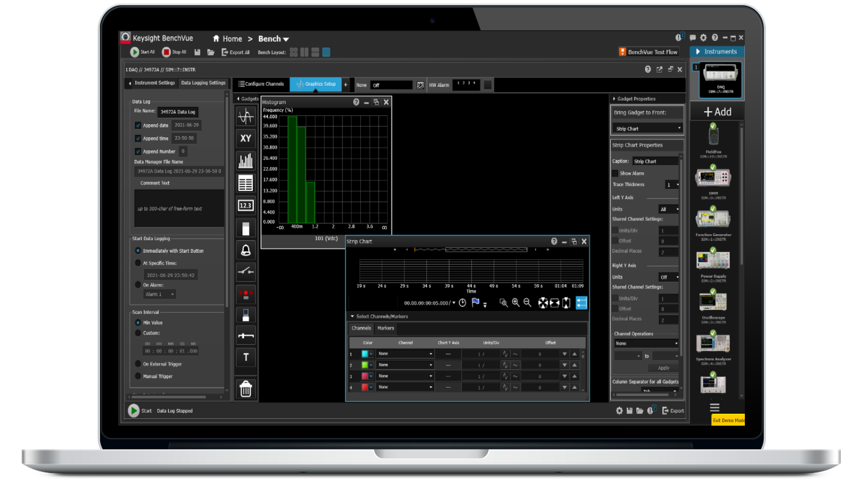Select the XY plot gadget icon

pyautogui.click(x=246, y=138)
